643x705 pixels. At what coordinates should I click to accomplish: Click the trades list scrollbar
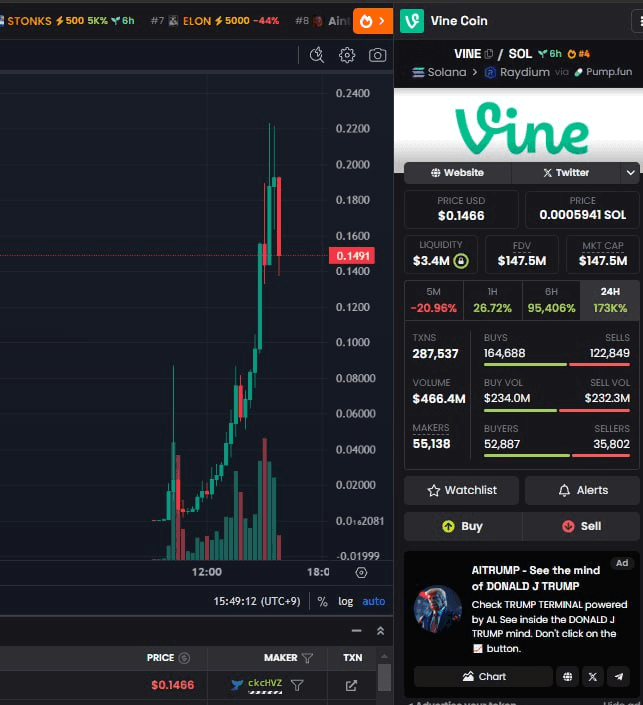pos(384,676)
